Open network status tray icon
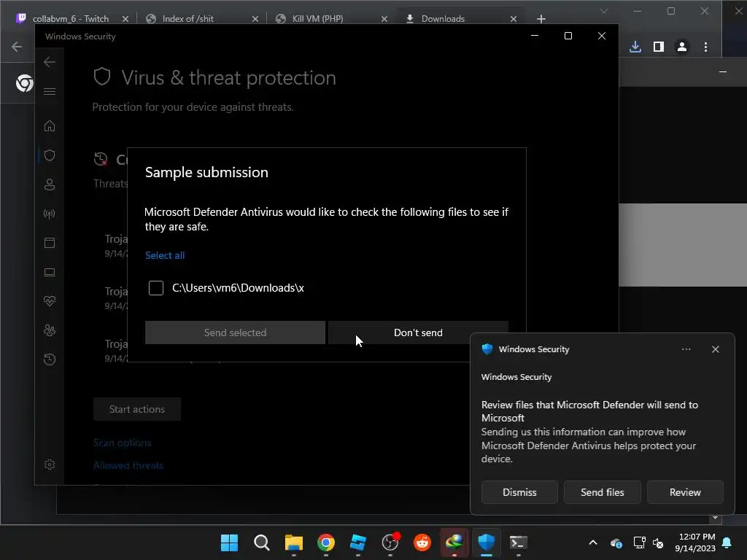The width and height of the screenshot is (747, 560). (x=639, y=542)
